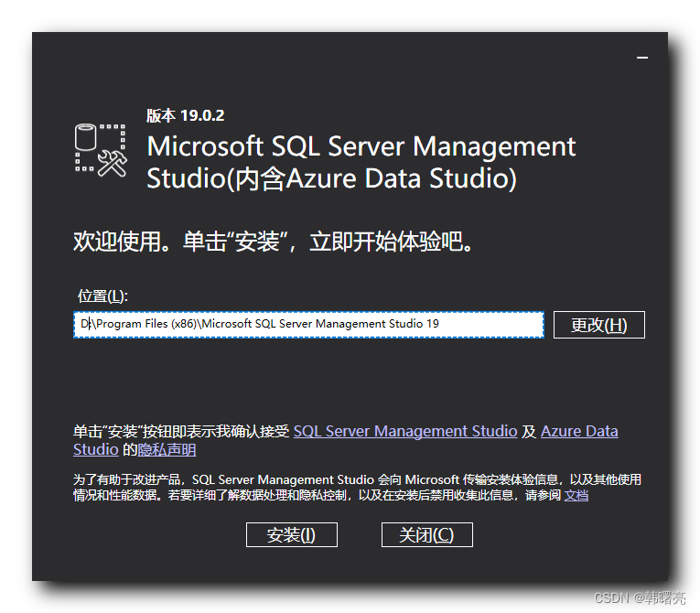
Task: Open the privacy statement 隐私声明 link
Action: click(x=167, y=449)
